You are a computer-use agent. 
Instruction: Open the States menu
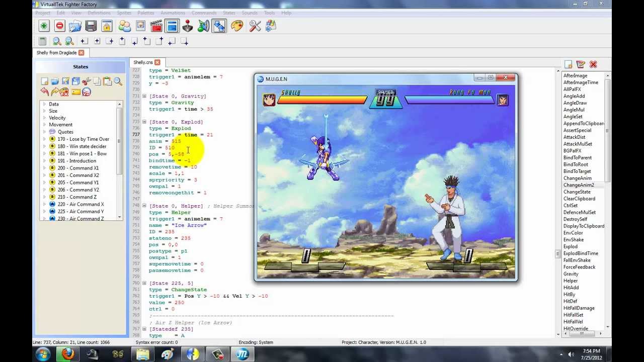229,13
